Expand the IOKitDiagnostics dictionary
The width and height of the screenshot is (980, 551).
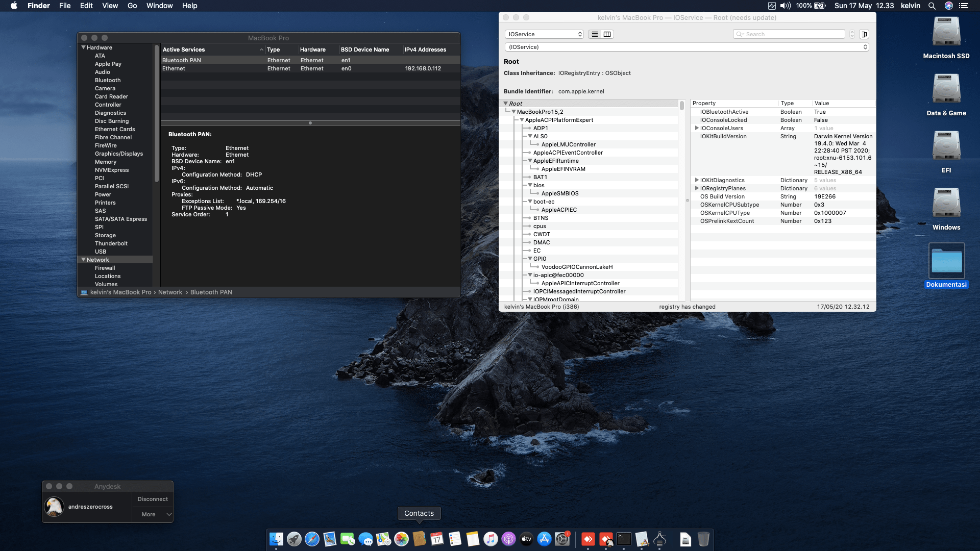coord(697,180)
